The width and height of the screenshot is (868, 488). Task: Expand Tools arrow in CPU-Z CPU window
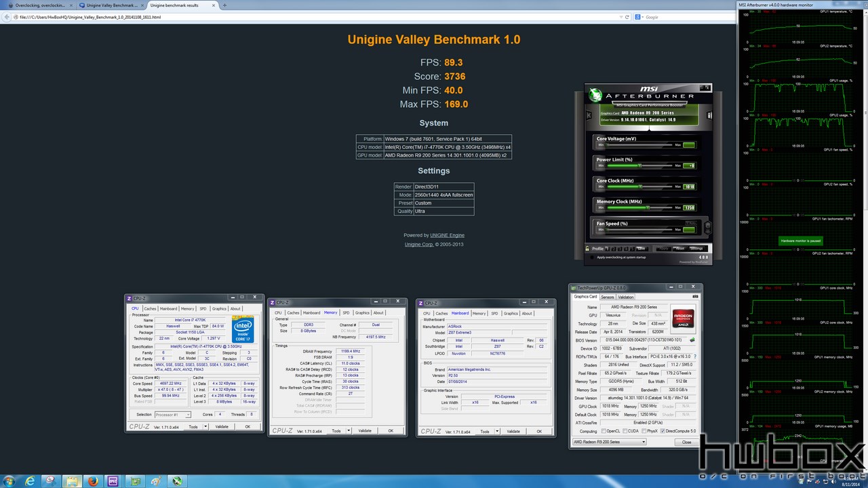[x=205, y=426]
